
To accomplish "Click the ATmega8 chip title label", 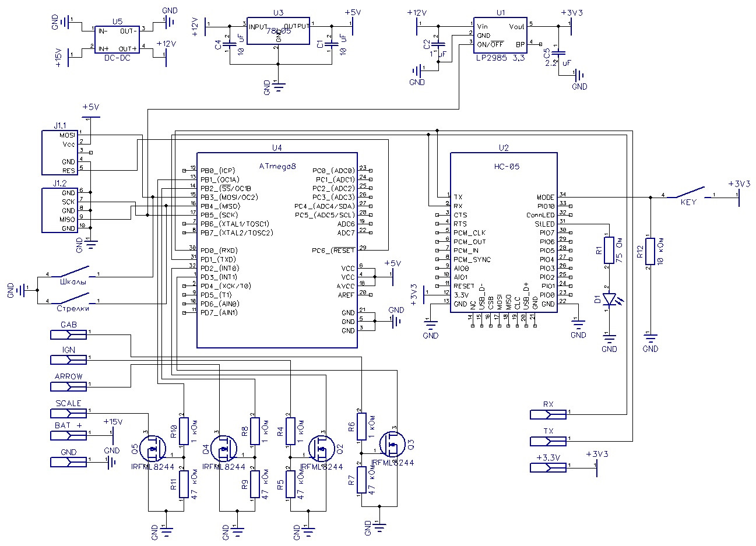I will (277, 166).
